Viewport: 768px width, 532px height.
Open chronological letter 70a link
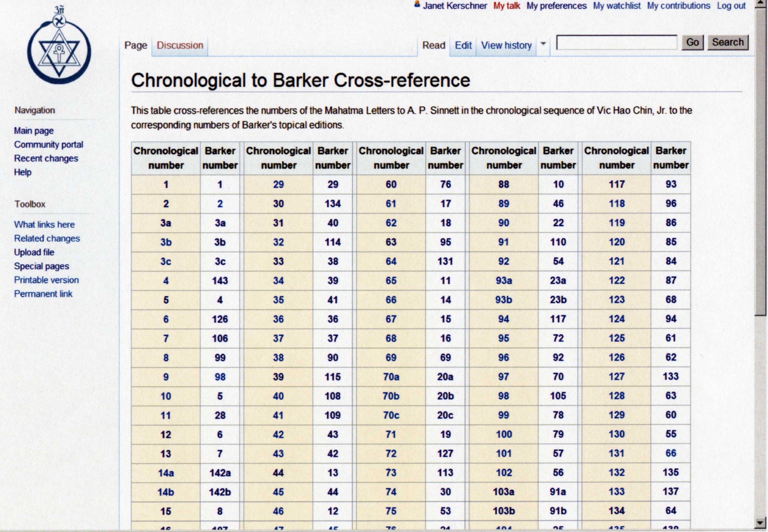click(391, 377)
